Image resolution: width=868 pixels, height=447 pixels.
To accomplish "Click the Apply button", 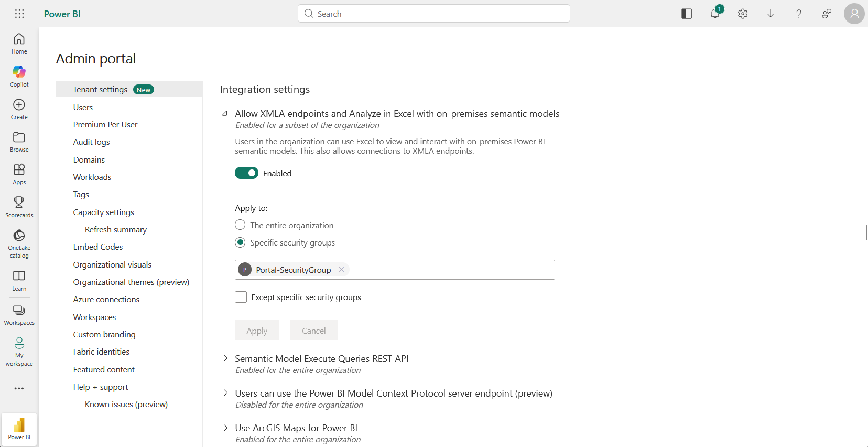I will [257, 331].
